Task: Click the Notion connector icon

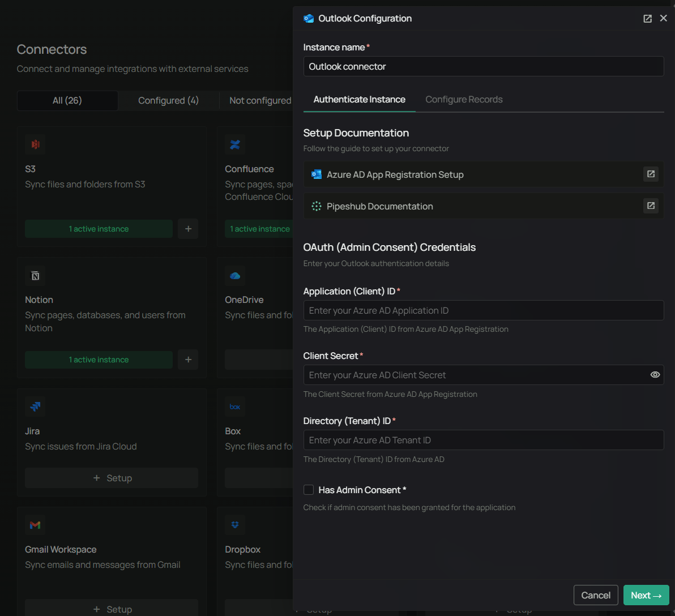Action: coord(35,276)
